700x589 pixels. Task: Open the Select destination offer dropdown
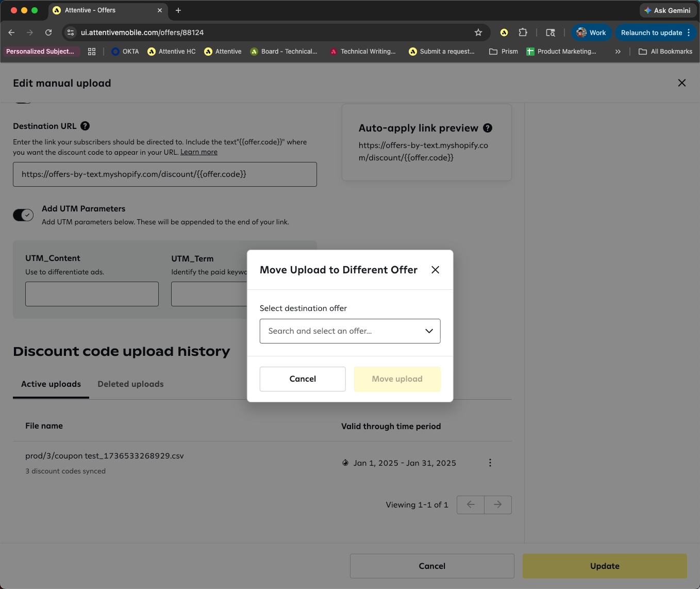350,331
